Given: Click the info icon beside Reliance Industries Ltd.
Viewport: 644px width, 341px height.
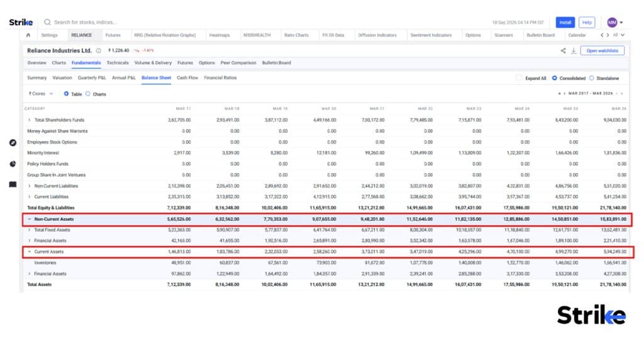Looking at the screenshot, I should (99, 50).
